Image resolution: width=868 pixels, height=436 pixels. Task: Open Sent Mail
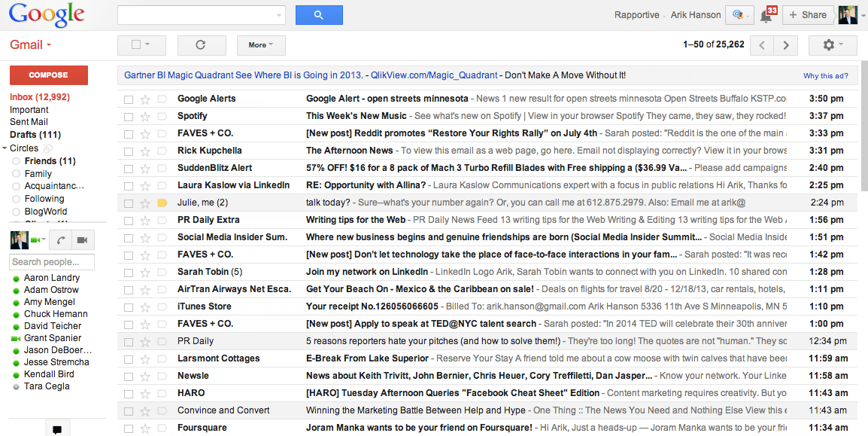[29, 121]
